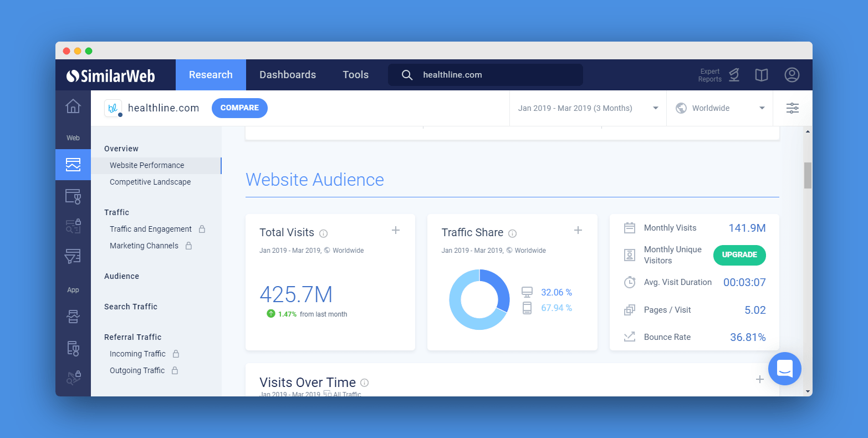Click the COMPARE button
The image size is (868, 438).
pos(239,108)
